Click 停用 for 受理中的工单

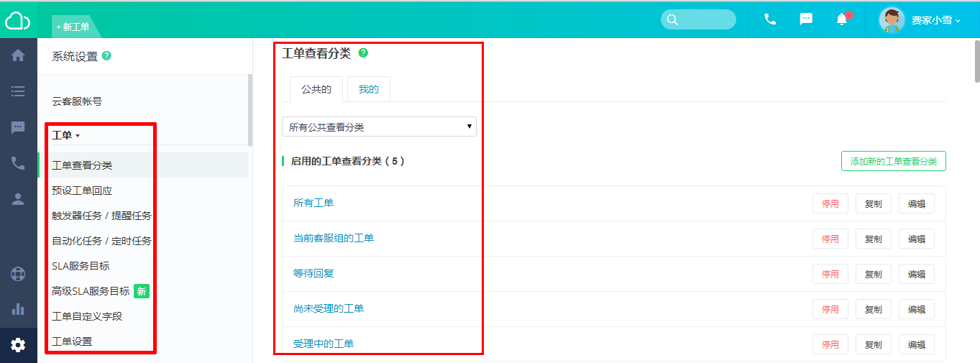(x=830, y=344)
